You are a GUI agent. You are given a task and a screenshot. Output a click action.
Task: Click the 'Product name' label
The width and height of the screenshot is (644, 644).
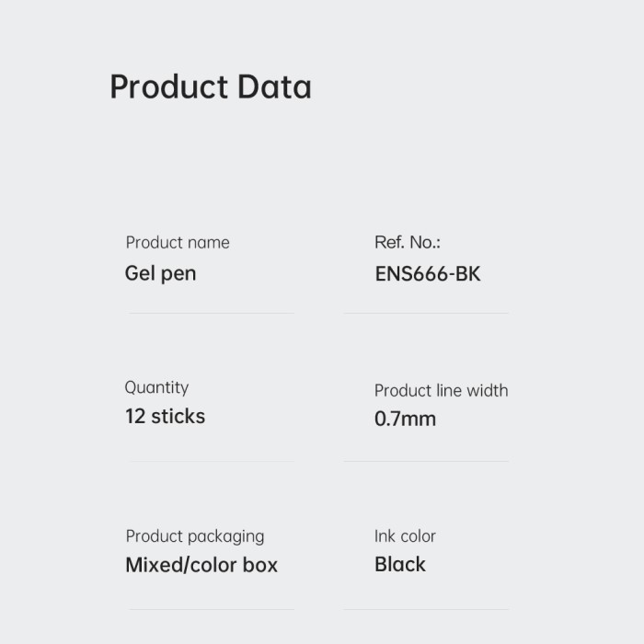click(178, 243)
